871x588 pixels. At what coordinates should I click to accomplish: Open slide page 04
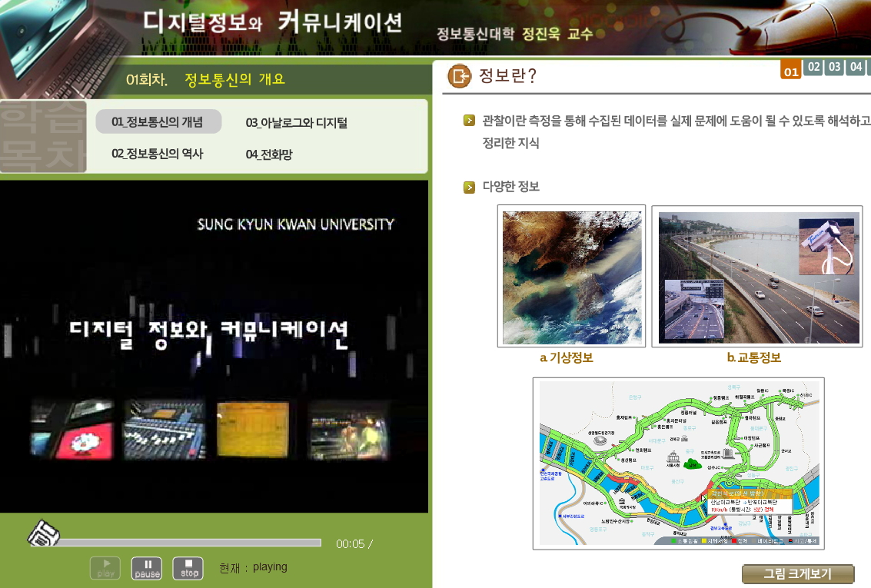click(x=855, y=68)
